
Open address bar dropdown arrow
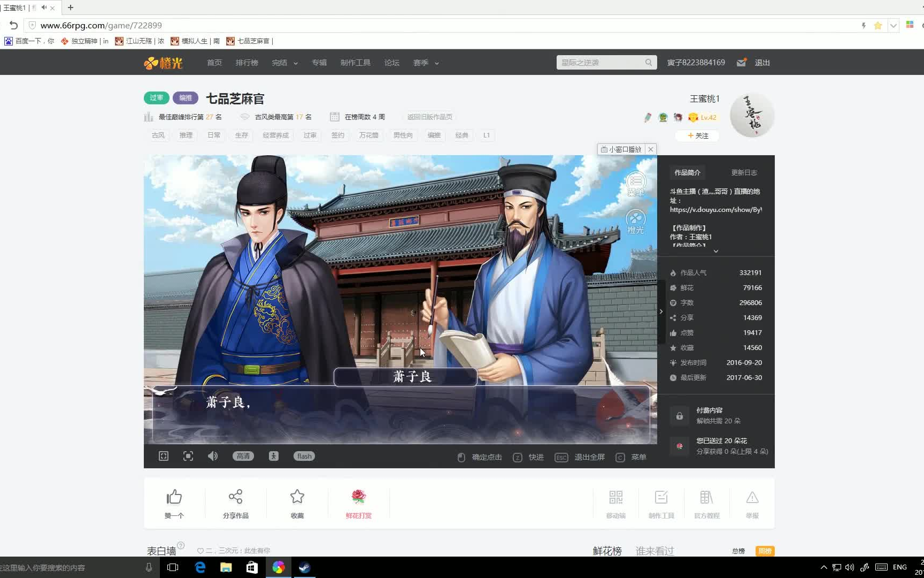pyautogui.click(x=894, y=25)
